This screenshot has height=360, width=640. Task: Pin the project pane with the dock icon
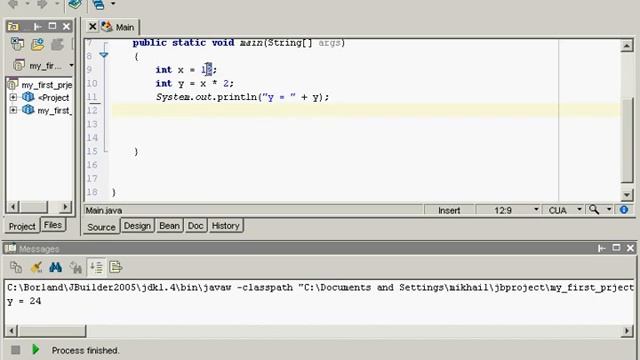click(x=38, y=27)
